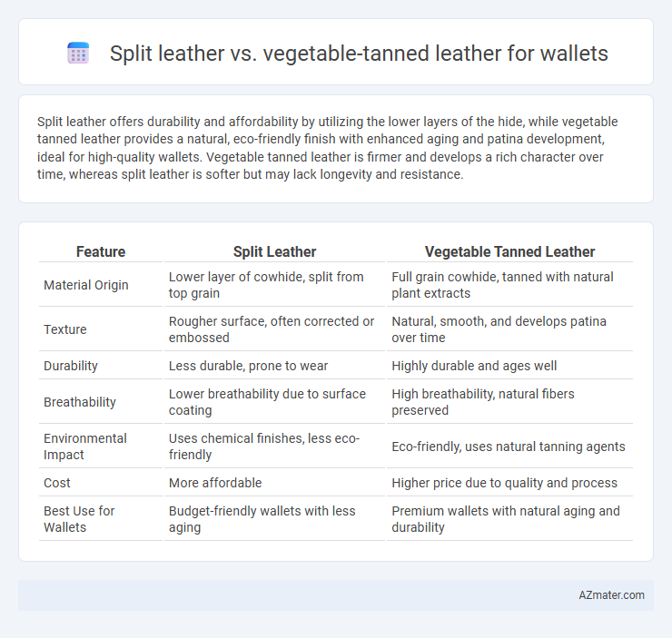Select the Best Use for Wallets label
The height and width of the screenshot is (638, 672).
pos(79,519)
